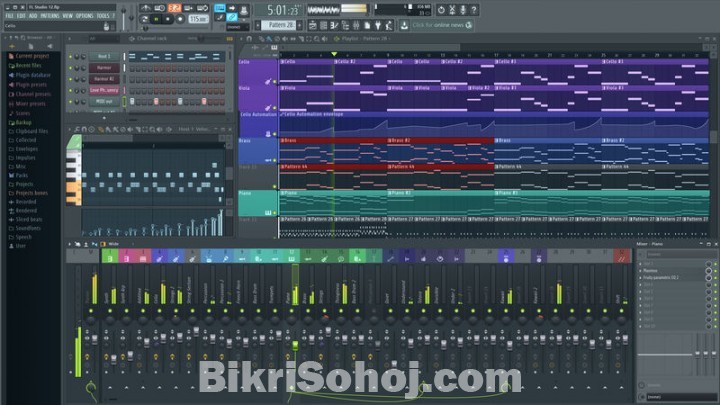Select the MIDI out channel button
The height and width of the screenshot is (405, 720).
pos(104,101)
